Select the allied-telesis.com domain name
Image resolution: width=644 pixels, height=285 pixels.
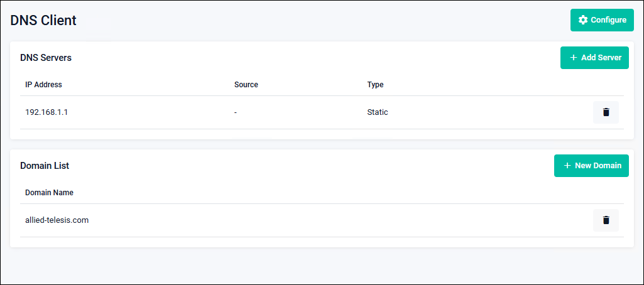(57, 220)
